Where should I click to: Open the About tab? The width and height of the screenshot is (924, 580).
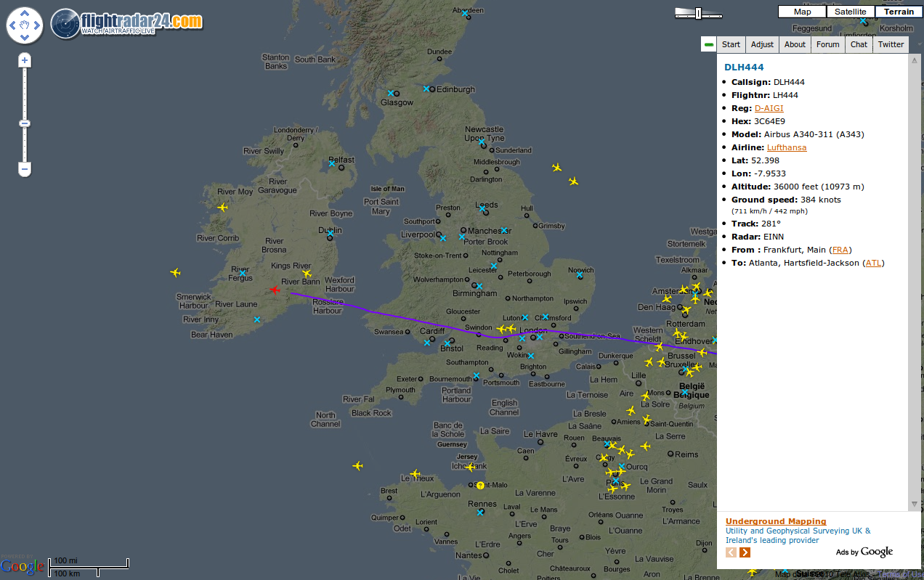(x=795, y=44)
